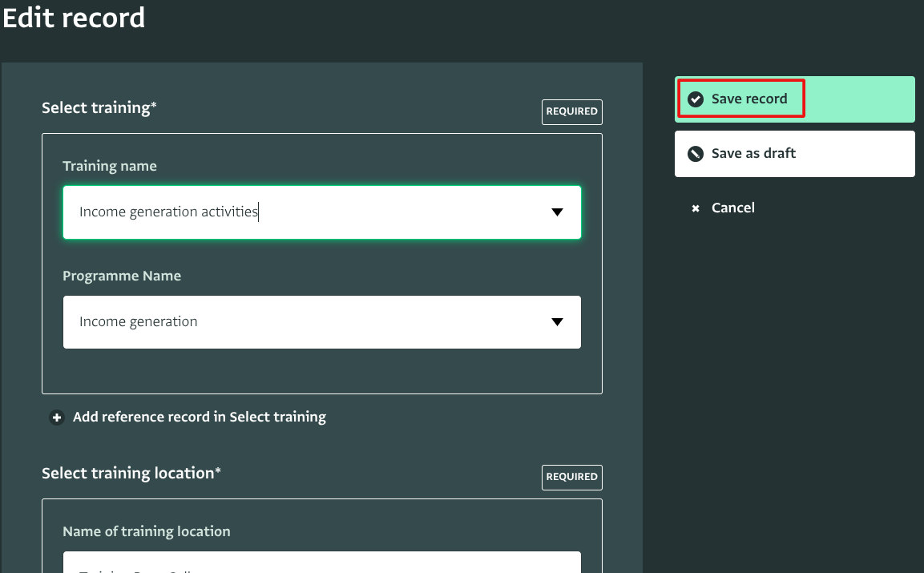Click the Edit record page heading
Viewport: 924px width, 573px height.
74,18
